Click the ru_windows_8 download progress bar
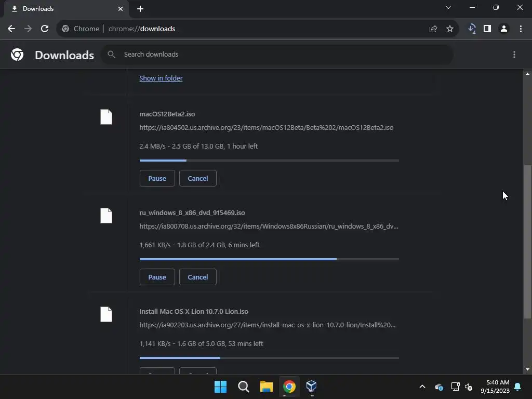The image size is (532, 399). click(269, 259)
